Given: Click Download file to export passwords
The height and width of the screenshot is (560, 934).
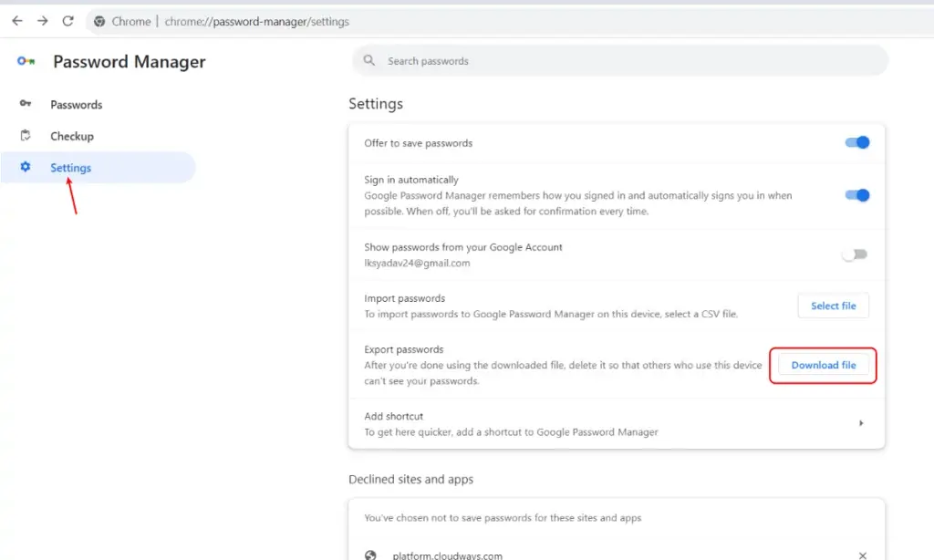Looking at the screenshot, I should 823,365.
